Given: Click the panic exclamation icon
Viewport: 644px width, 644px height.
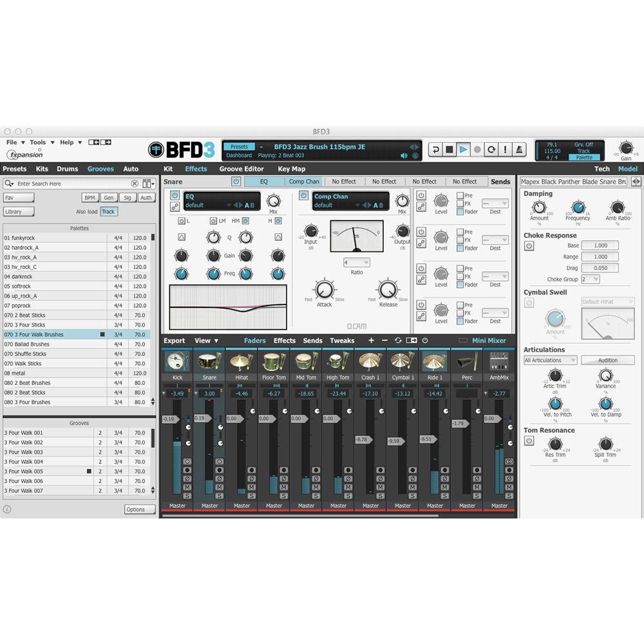Looking at the screenshot, I should click(505, 149).
